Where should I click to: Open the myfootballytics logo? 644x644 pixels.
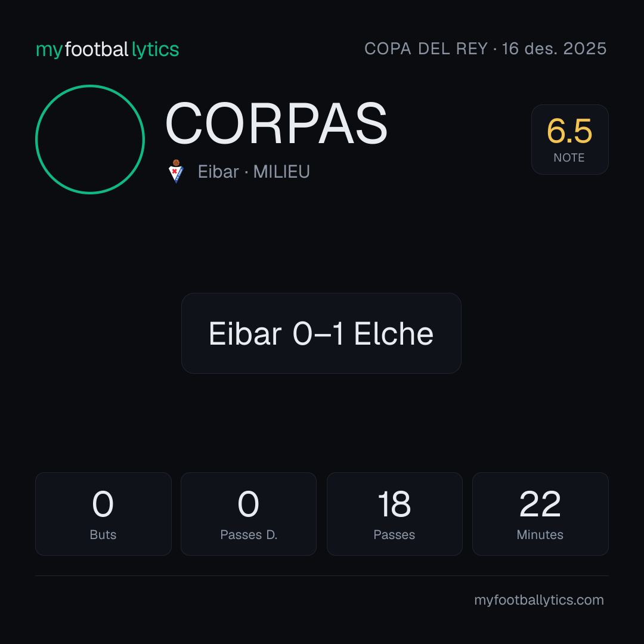click(x=107, y=49)
